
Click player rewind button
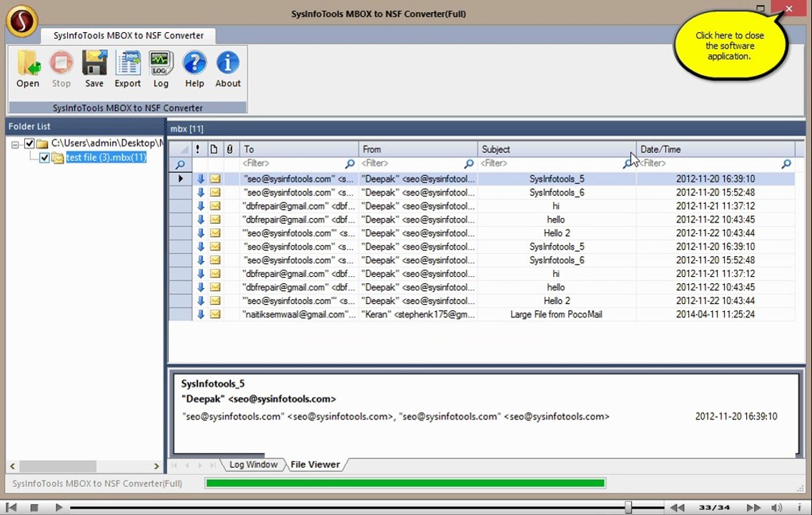click(677, 507)
